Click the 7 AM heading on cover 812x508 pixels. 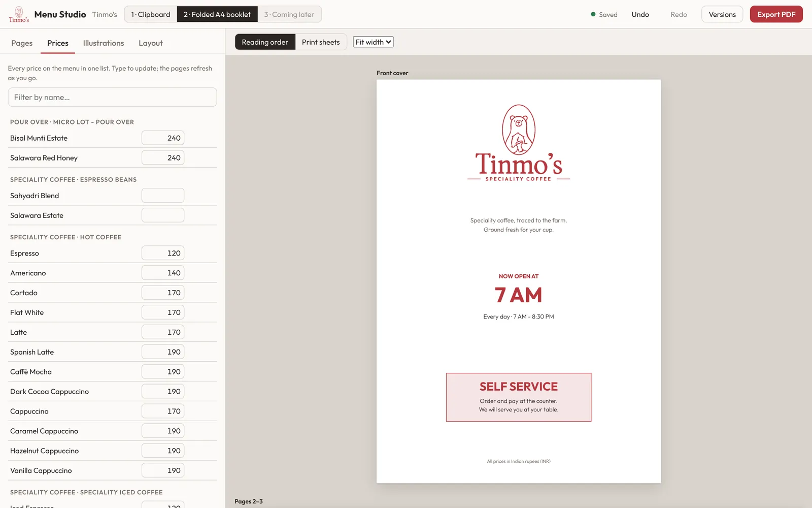click(x=519, y=295)
